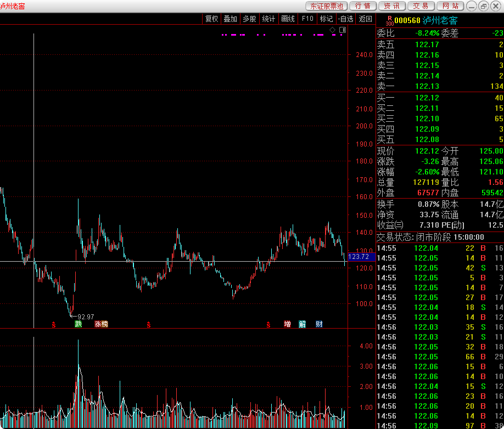Click the 泸州老窖 window title text
Image resolution: width=504 pixels, height=429 pixels.
point(13,6)
